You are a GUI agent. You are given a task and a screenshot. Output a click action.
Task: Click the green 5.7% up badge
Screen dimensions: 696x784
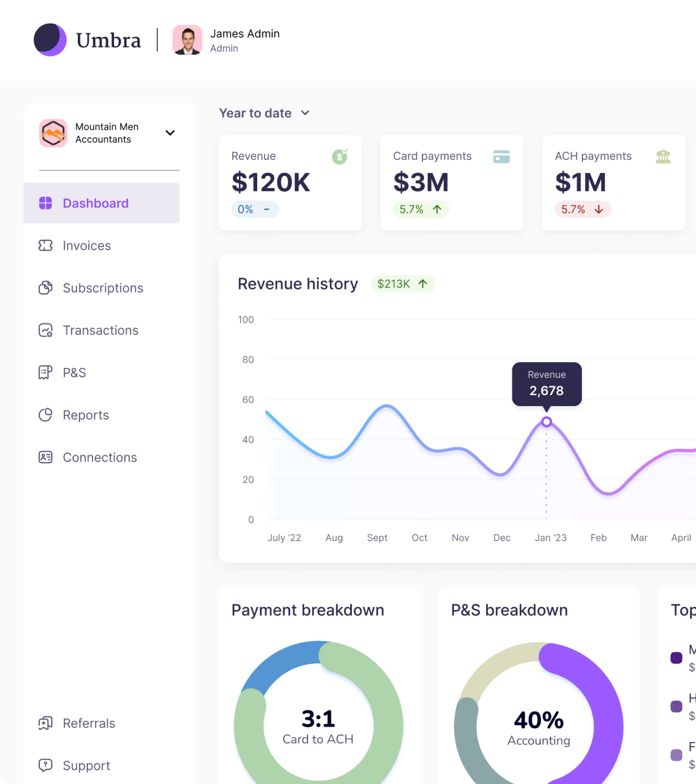point(421,209)
